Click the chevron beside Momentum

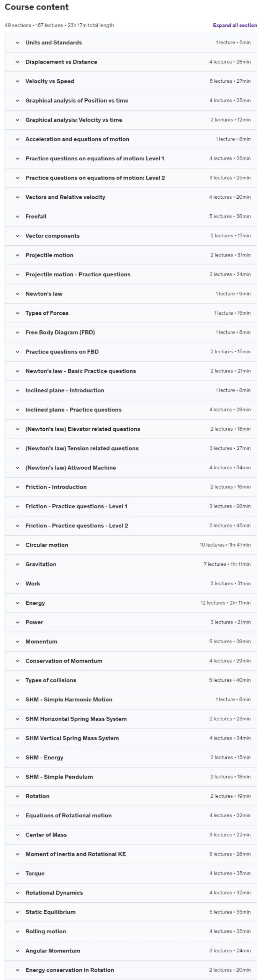(x=17, y=642)
